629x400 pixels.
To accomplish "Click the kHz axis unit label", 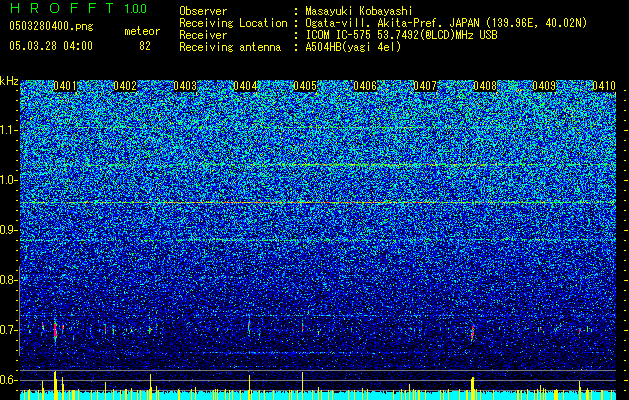I will (9, 81).
